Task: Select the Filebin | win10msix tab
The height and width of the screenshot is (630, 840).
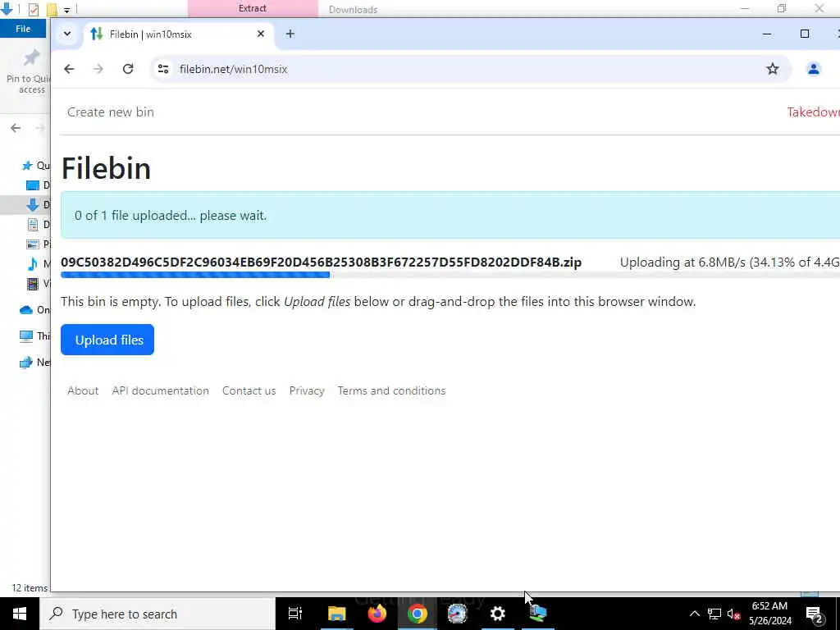Action: (x=179, y=34)
